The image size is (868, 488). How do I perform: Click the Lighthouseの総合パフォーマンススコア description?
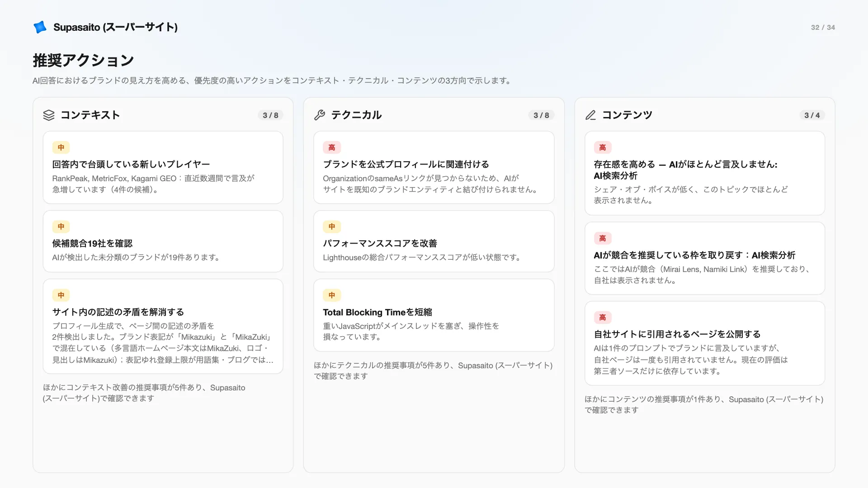point(423,257)
